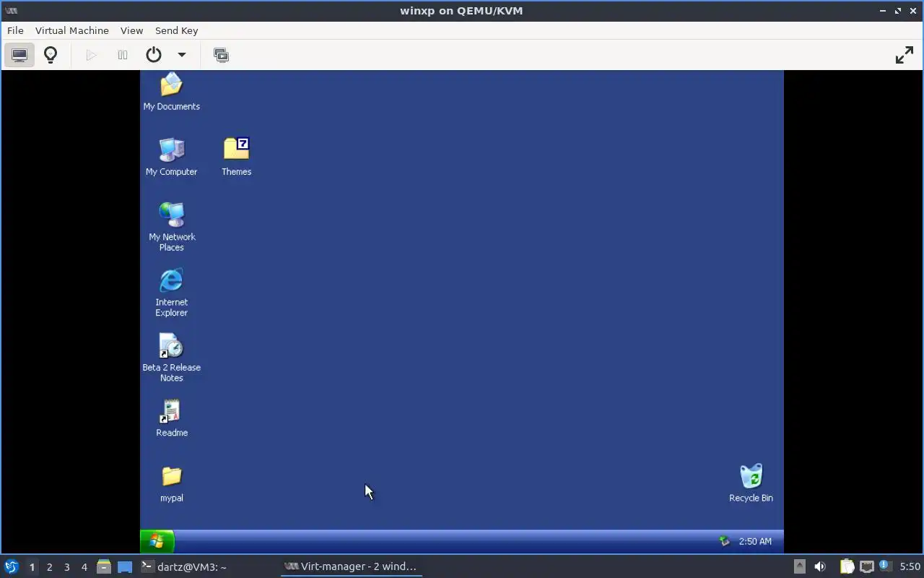Open the manage VM snapshots view
The height and width of the screenshot is (578, 924).
tap(221, 55)
